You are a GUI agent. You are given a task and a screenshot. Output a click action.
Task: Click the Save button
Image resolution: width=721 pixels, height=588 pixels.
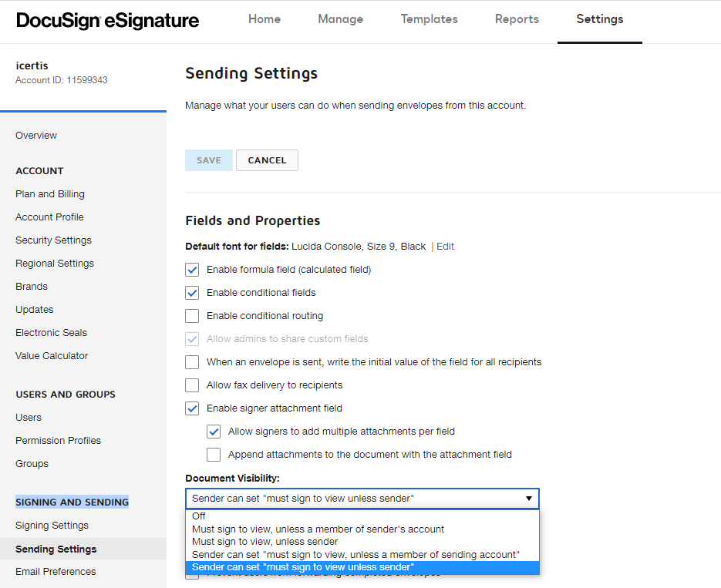click(x=209, y=160)
